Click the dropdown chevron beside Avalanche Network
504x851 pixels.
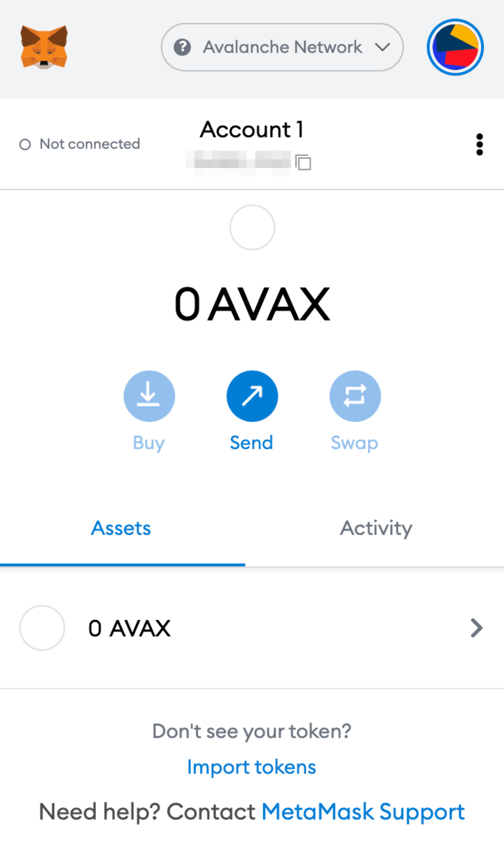(382, 48)
